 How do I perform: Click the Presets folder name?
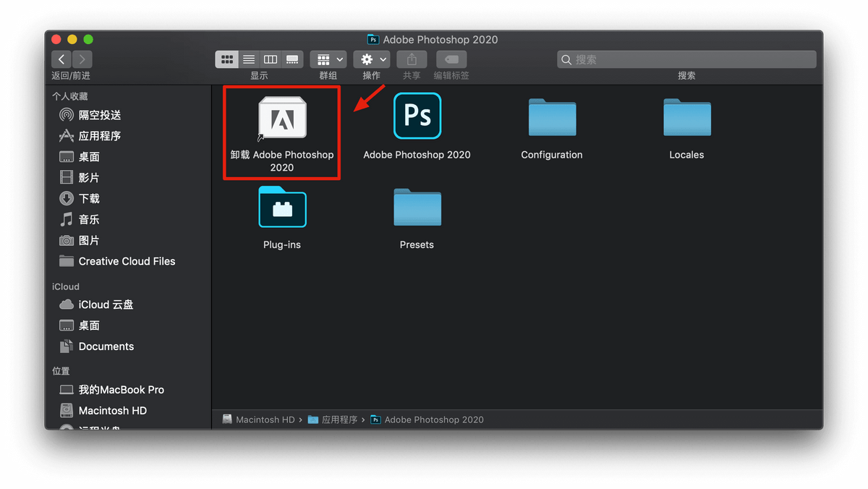pyautogui.click(x=417, y=245)
